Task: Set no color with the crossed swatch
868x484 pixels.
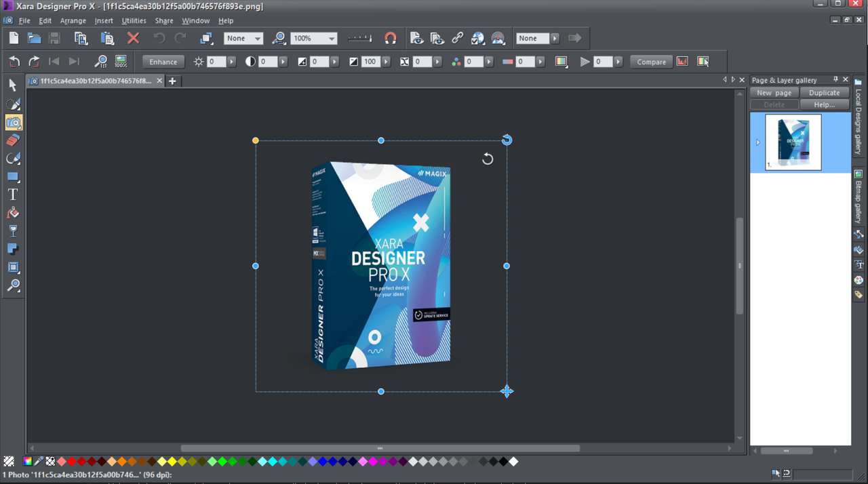Action: (50, 462)
